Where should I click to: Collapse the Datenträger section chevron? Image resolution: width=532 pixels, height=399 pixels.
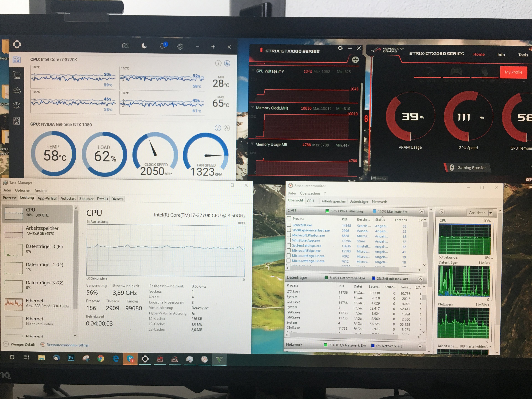(421, 279)
